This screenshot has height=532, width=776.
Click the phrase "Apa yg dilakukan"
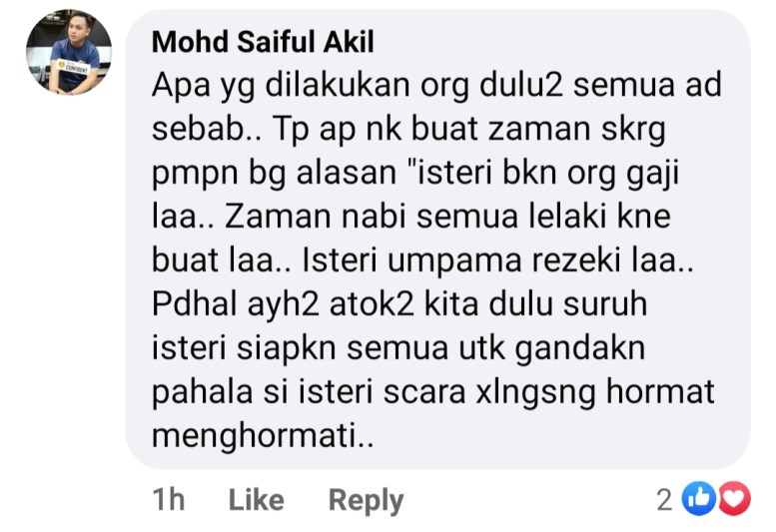coord(281,86)
